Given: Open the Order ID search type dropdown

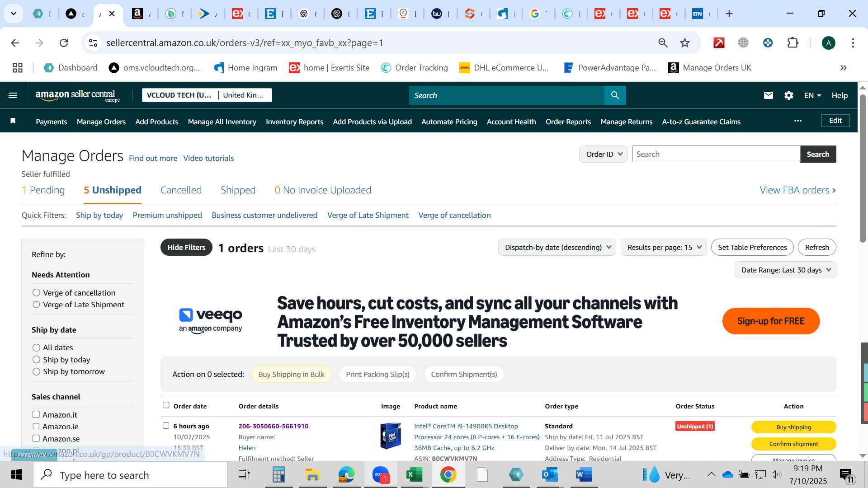Looking at the screenshot, I should pyautogui.click(x=603, y=154).
